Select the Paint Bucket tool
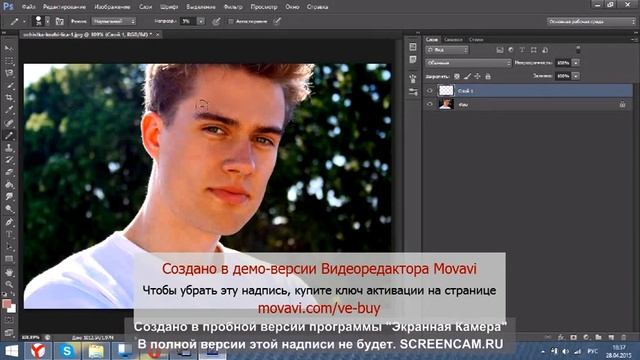Screen dimensions: 640x360 click(9, 185)
